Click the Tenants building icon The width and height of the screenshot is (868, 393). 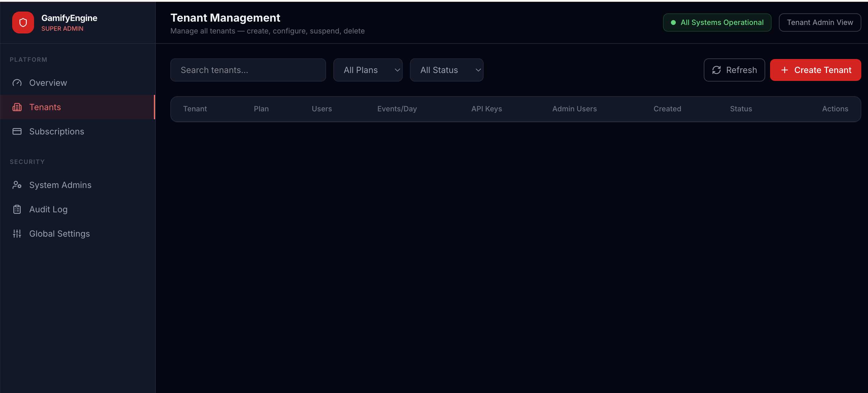point(17,107)
